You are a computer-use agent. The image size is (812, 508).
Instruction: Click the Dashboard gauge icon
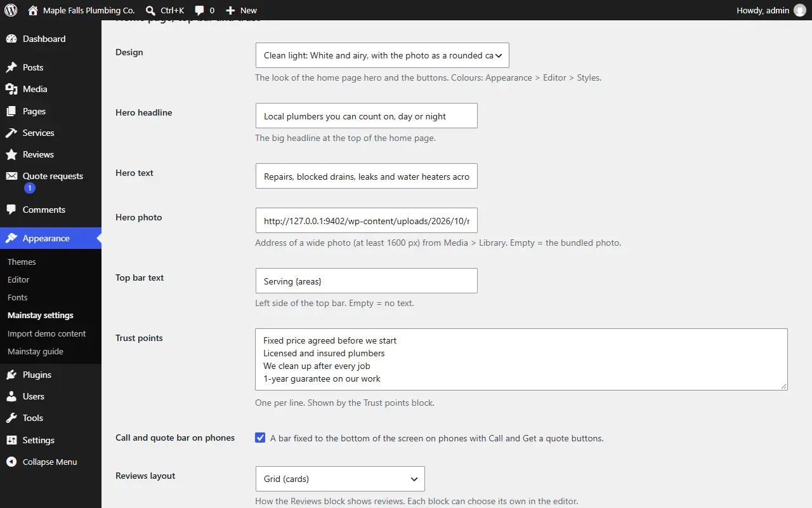(x=11, y=39)
